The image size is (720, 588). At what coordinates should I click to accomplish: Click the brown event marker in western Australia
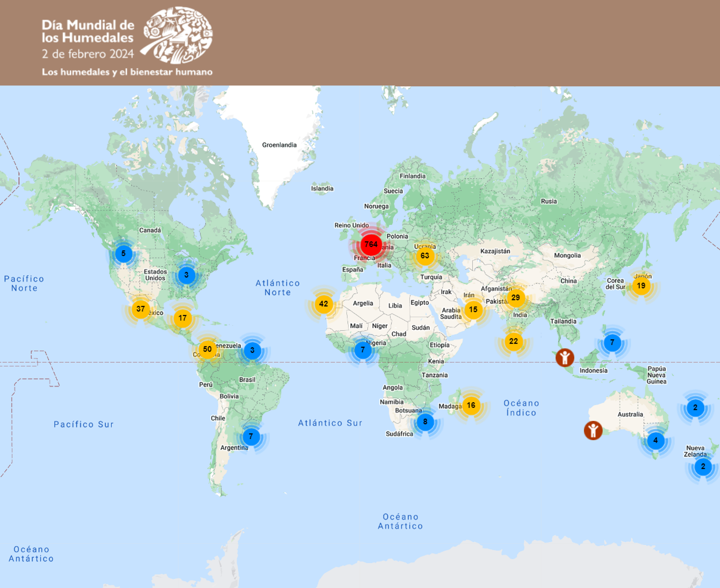click(593, 430)
